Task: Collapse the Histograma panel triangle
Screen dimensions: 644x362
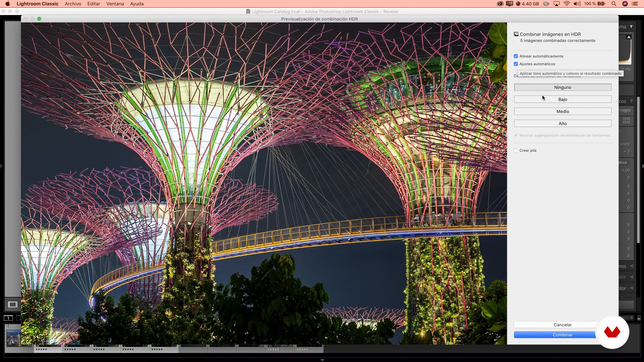Action: (631, 27)
